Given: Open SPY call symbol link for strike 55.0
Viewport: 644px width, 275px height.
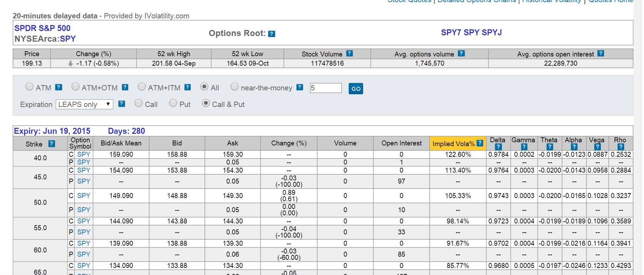Looking at the screenshot, I should pyautogui.click(x=84, y=221).
